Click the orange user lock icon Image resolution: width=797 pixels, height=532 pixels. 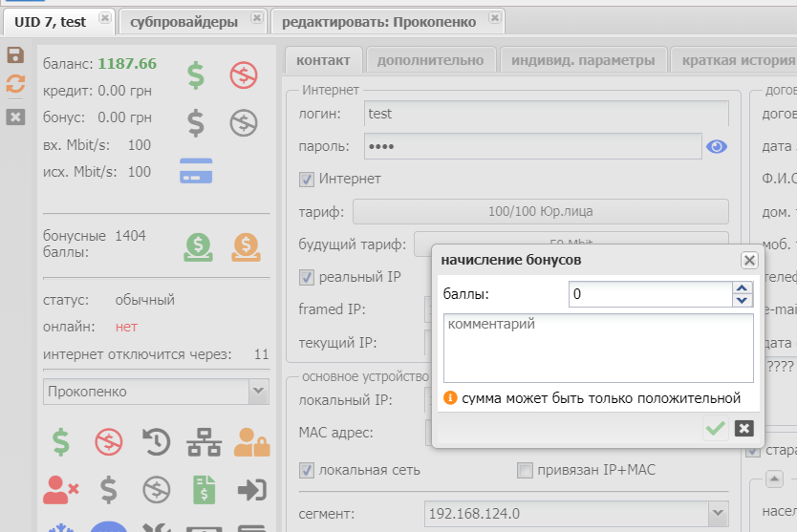tap(251, 441)
